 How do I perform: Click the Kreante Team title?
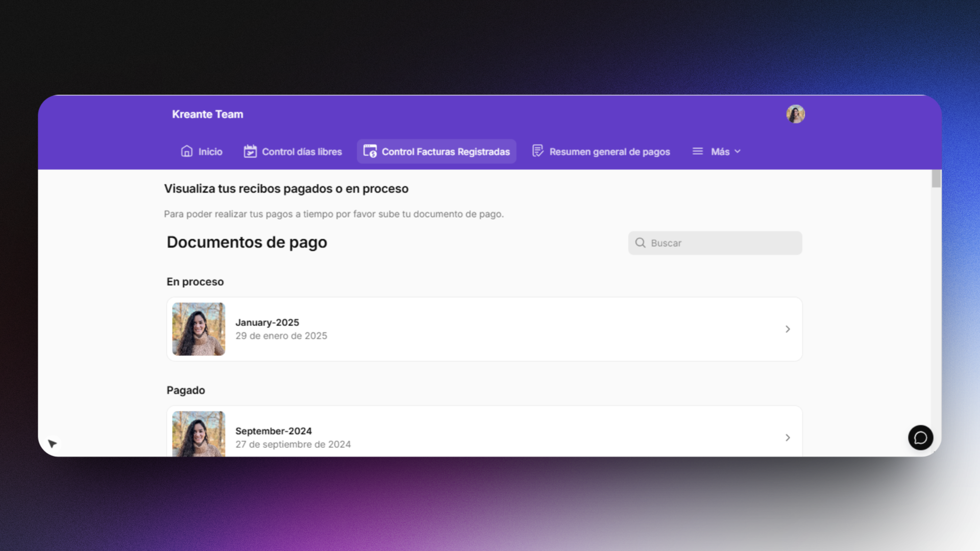coord(207,114)
